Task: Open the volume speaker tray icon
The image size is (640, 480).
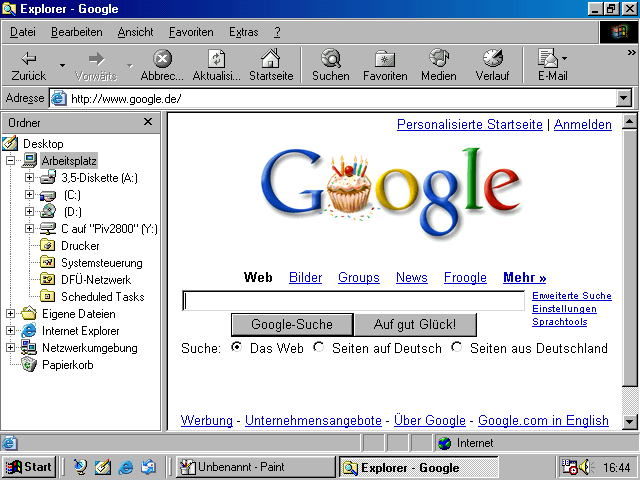Action: [587, 467]
